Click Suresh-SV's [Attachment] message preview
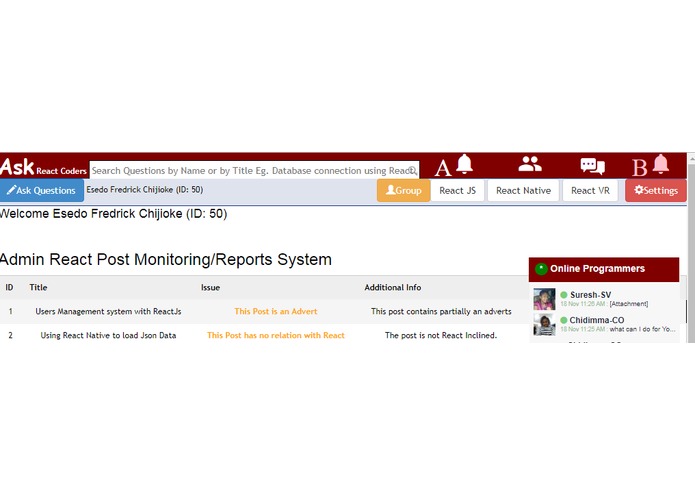 629,304
